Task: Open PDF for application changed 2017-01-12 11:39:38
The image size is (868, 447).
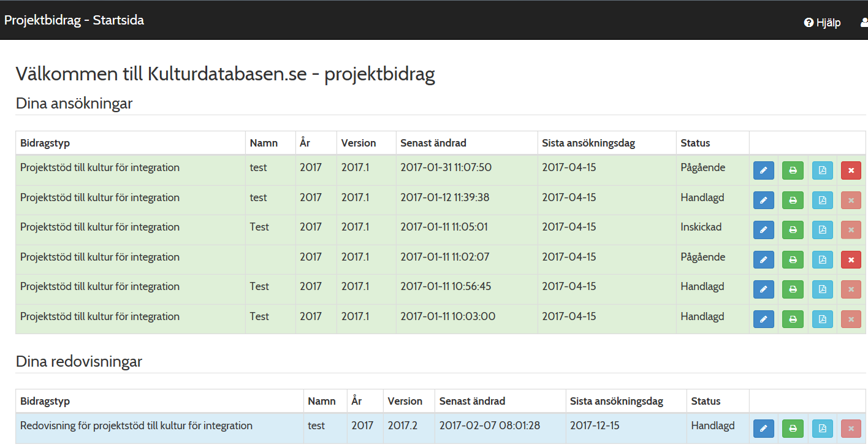Action: click(822, 200)
